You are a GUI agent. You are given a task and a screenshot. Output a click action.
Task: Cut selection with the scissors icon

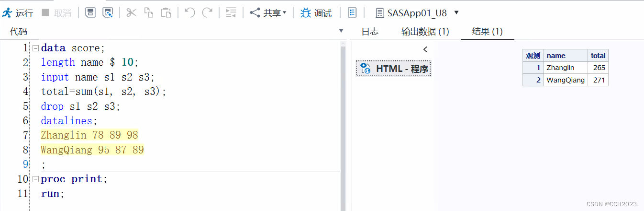(x=131, y=12)
